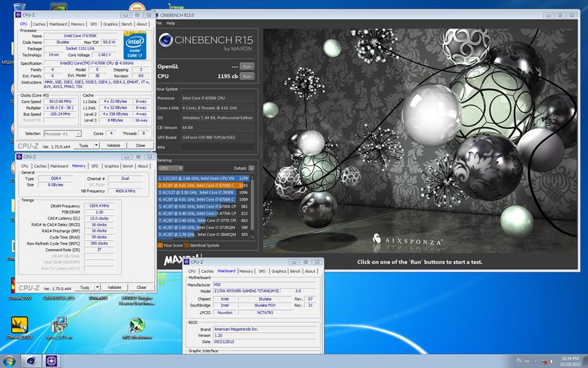Select the rank 1 Intel Xeon 1279 entry
Screen dimensions: 588x368
(x=203, y=178)
